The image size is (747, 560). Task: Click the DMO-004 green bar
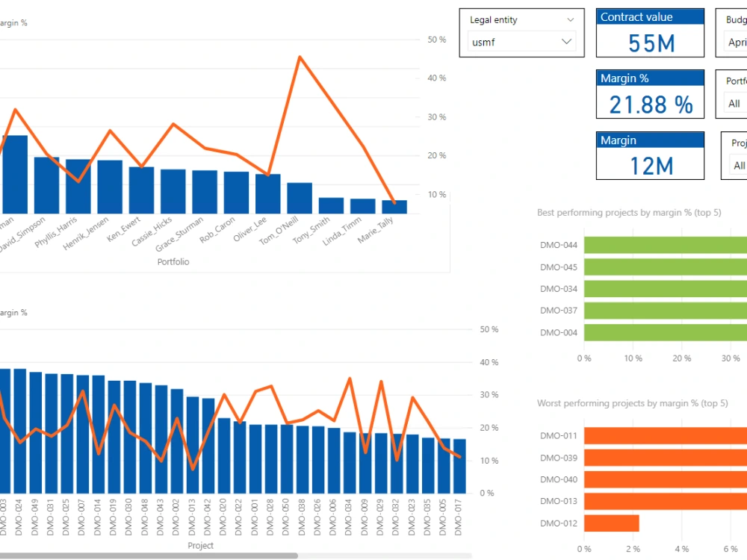click(x=666, y=332)
